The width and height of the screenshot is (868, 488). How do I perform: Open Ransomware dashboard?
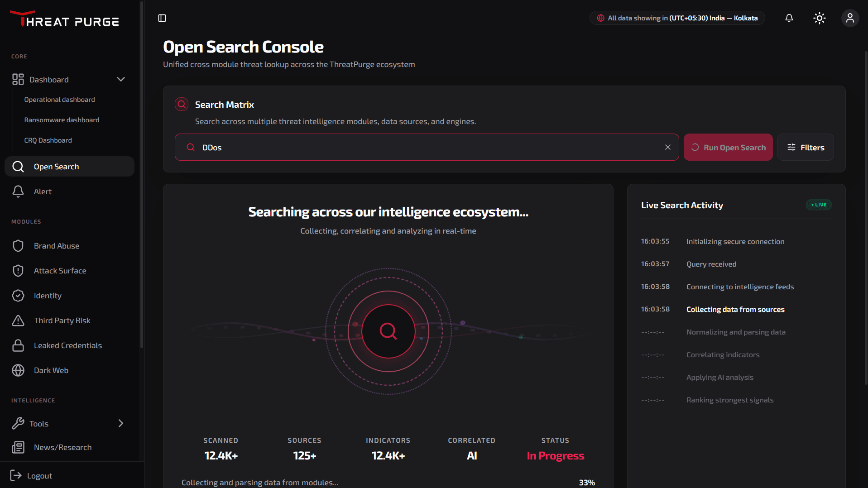click(x=62, y=120)
